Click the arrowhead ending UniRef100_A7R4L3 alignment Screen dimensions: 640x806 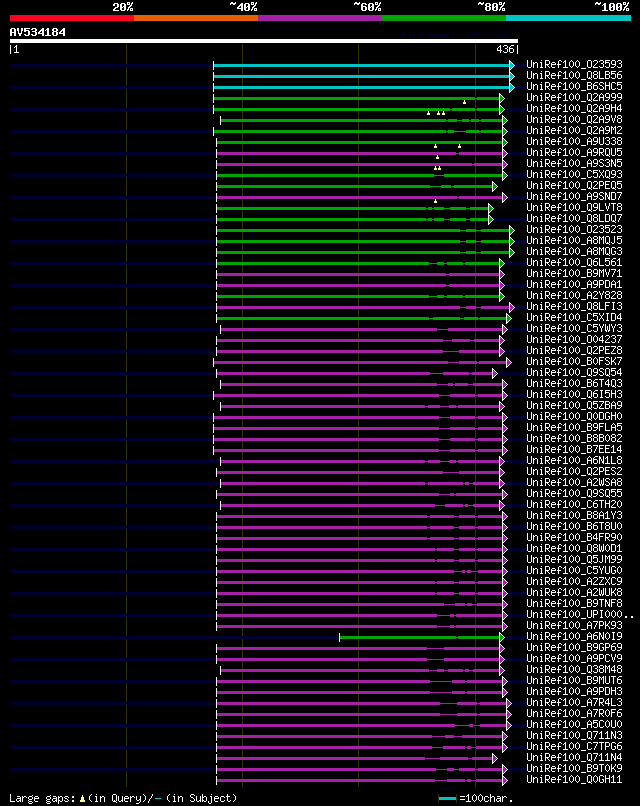click(x=509, y=703)
